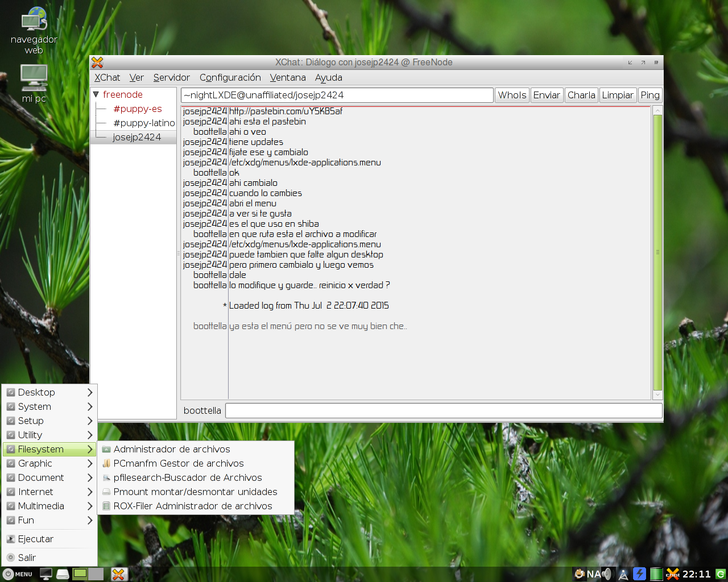This screenshot has width=728, height=582.
Task: Expand the Internet menu category
Action: [48, 492]
